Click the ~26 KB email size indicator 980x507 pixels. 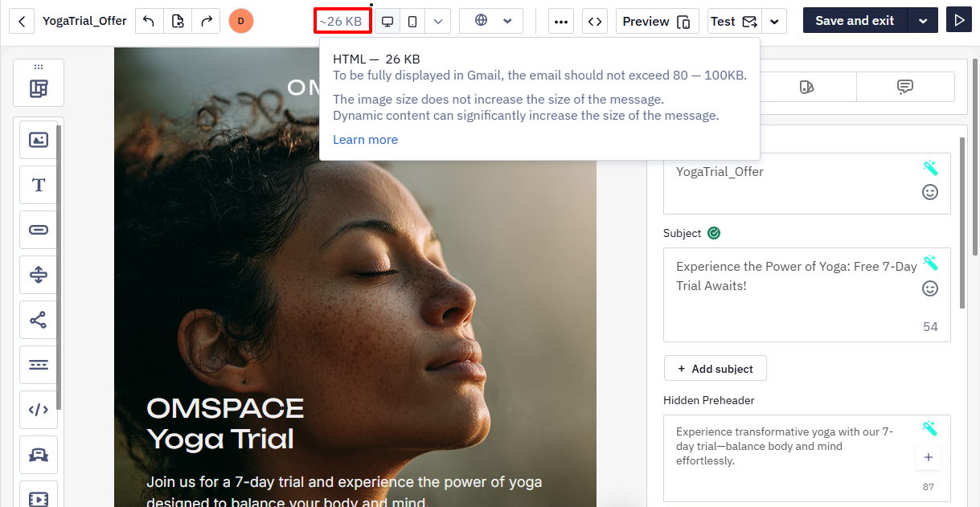tap(343, 21)
